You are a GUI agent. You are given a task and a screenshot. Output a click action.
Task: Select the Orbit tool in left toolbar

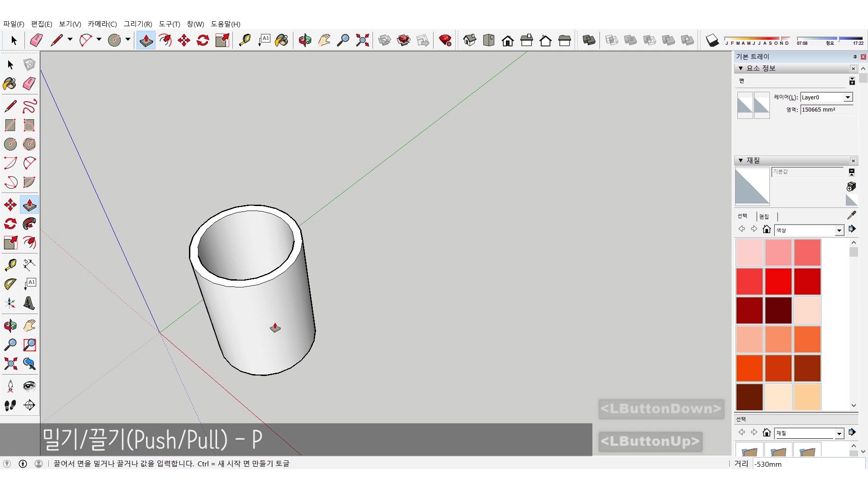coord(10,325)
